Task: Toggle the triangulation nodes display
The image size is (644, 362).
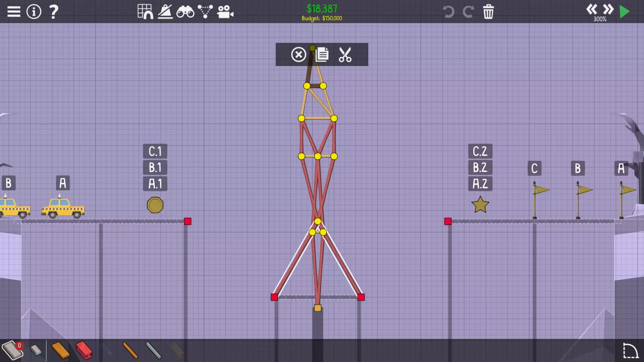Action: pyautogui.click(x=205, y=12)
